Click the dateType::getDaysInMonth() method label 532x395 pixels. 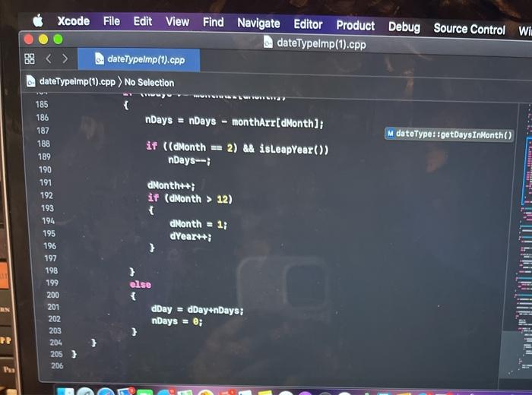(x=449, y=134)
